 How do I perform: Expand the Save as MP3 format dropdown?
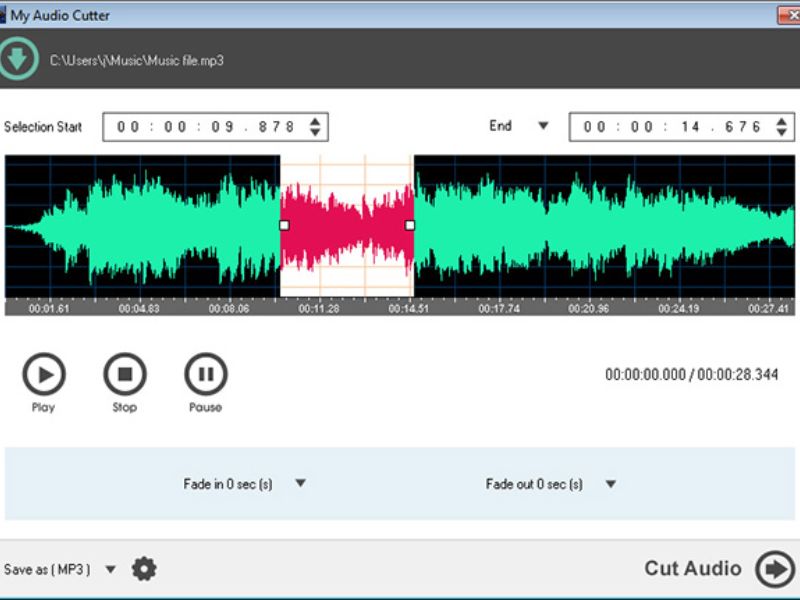(110, 569)
